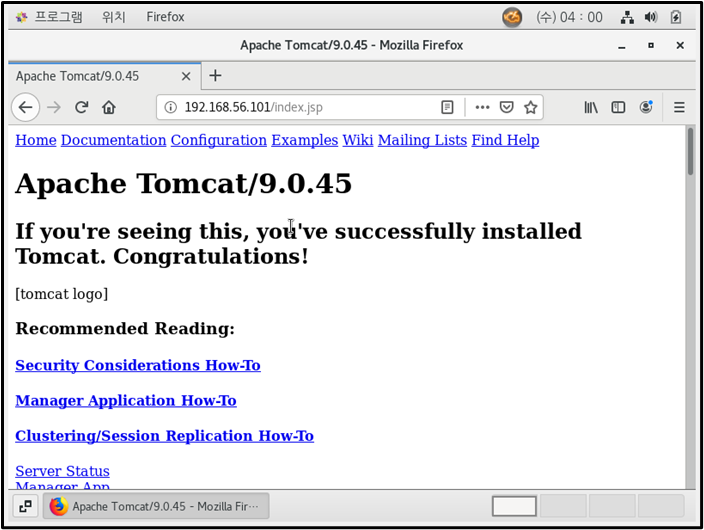
Task: Open Manager Application How-To link
Action: tap(126, 401)
